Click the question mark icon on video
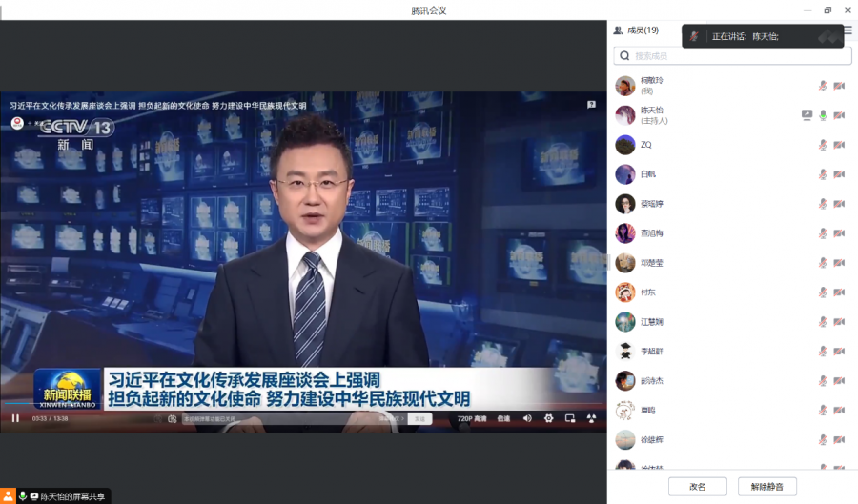This screenshot has height=504, width=858. pyautogui.click(x=591, y=105)
